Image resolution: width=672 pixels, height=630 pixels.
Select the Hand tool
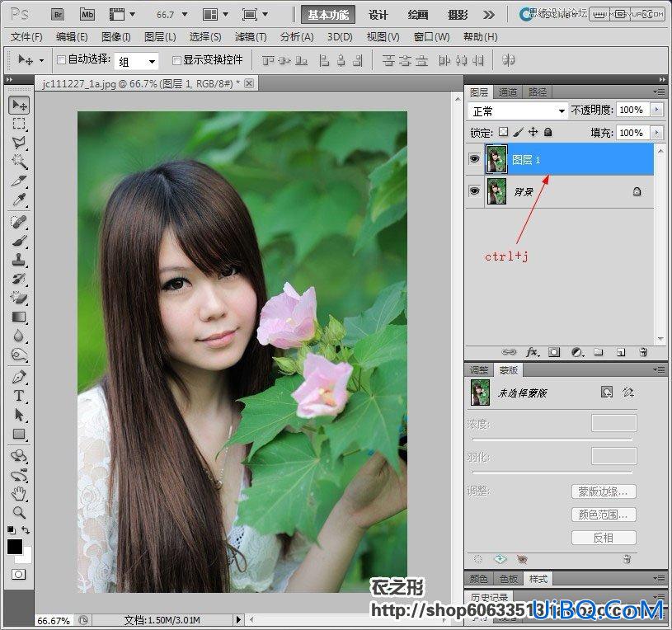click(x=18, y=493)
